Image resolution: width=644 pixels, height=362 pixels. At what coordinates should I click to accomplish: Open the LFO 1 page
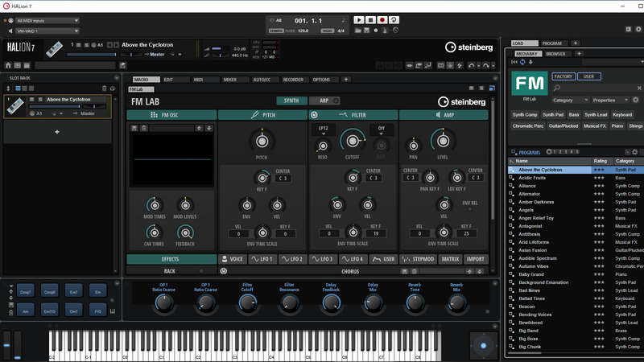coord(262,259)
